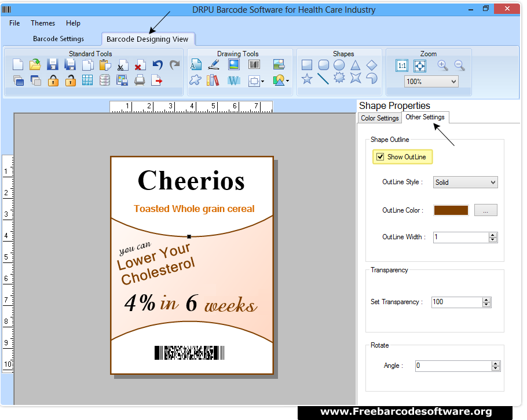
Task: Select the custom shape splat tool
Action: click(195, 81)
